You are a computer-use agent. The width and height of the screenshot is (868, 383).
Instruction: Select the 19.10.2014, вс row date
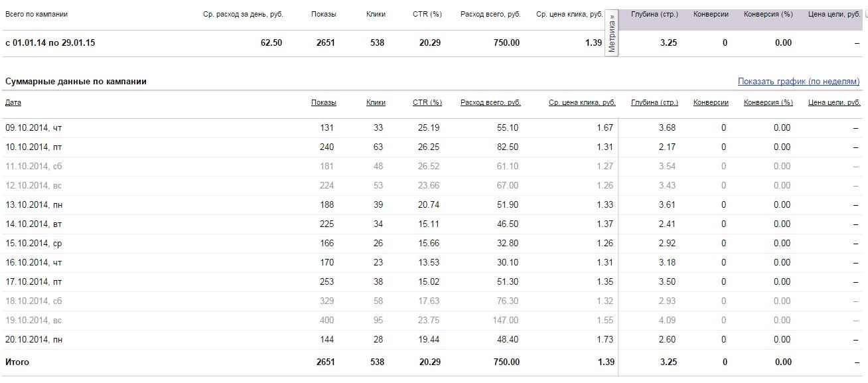[34, 321]
